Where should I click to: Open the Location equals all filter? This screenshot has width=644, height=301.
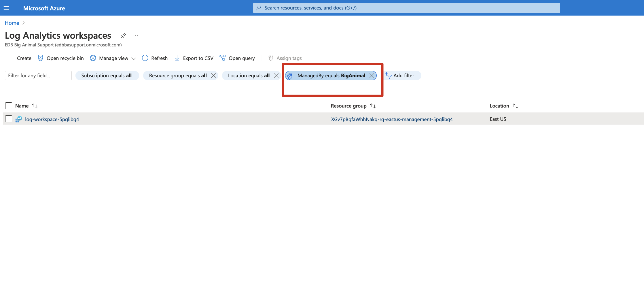(249, 76)
